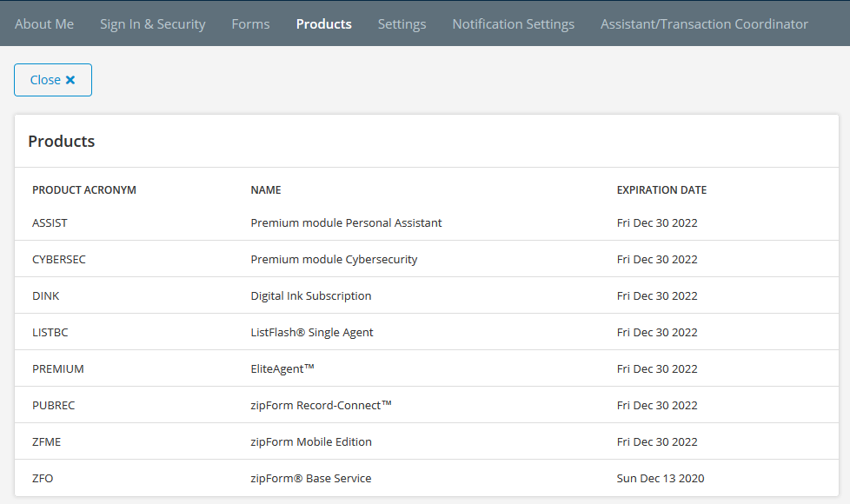The image size is (850, 504).
Task: Switch to the Settings tab
Action: click(402, 23)
